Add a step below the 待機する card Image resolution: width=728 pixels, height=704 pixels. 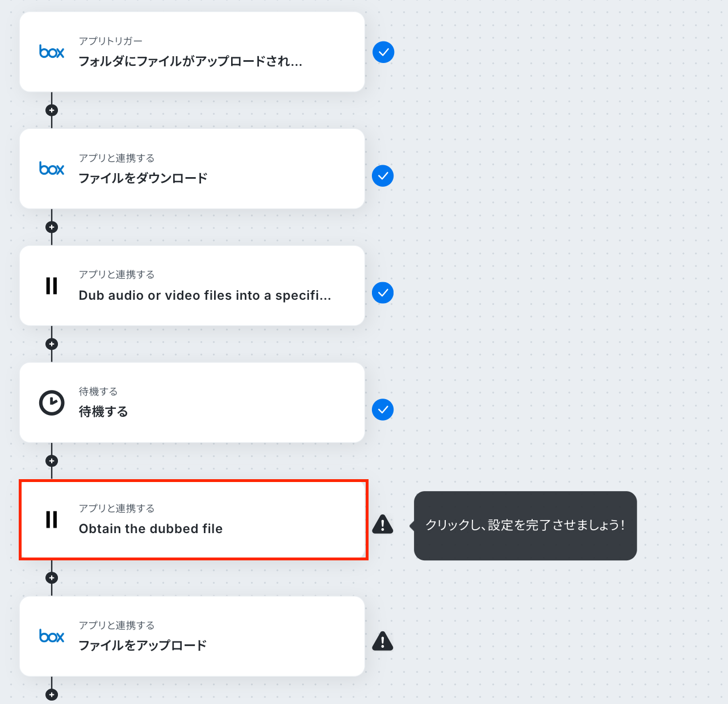[x=52, y=461]
